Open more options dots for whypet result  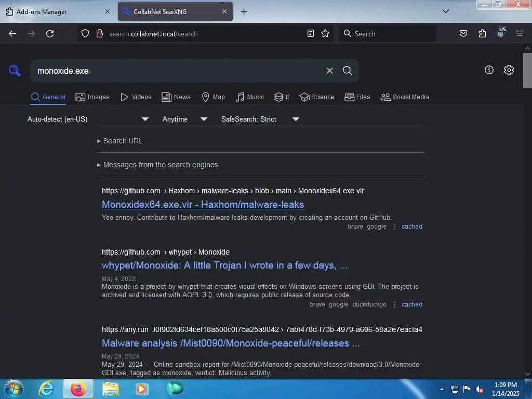tap(394, 304)
